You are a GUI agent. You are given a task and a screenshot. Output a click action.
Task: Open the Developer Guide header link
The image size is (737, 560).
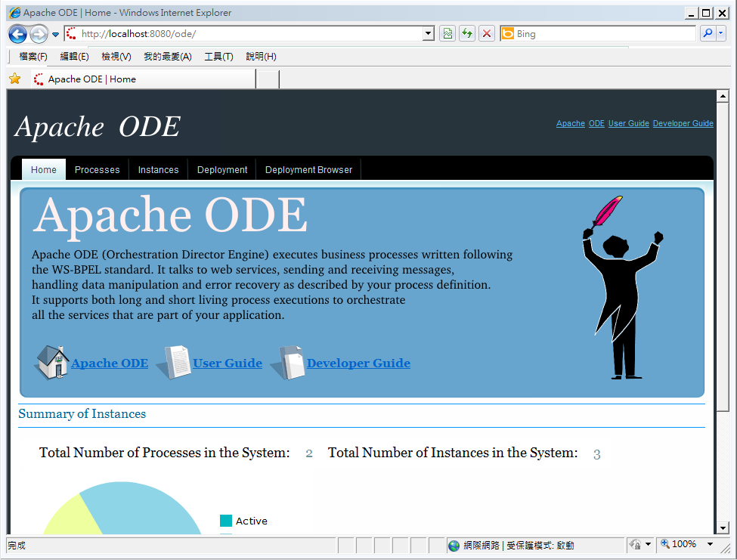coord(683,123)
